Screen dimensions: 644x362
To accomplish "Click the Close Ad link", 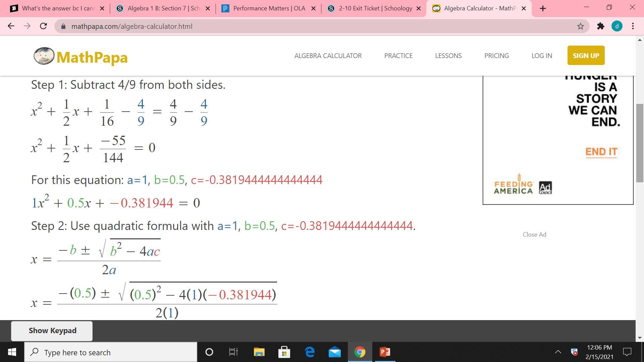I will [534, 235].
